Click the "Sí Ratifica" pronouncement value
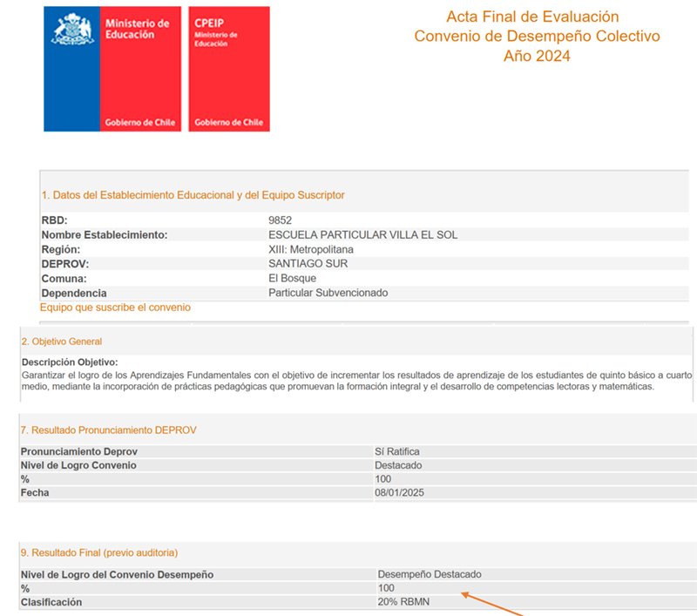This screenshot has width=697, height=616. click(x=397, y=451)
